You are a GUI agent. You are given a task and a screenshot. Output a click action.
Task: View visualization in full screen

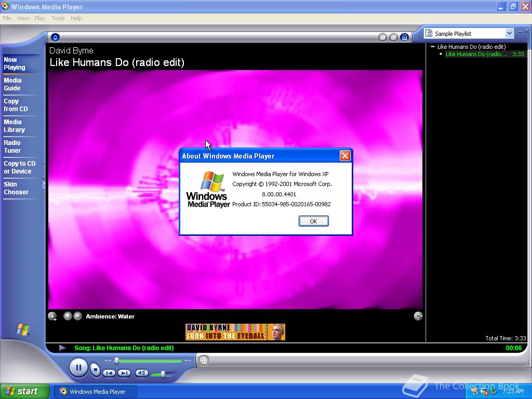418,316
